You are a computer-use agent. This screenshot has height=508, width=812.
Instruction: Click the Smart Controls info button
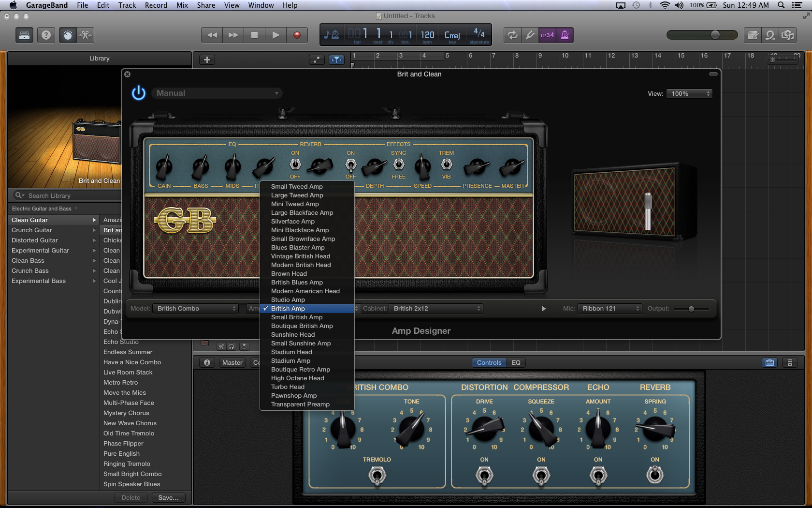[x=207, y=362]
